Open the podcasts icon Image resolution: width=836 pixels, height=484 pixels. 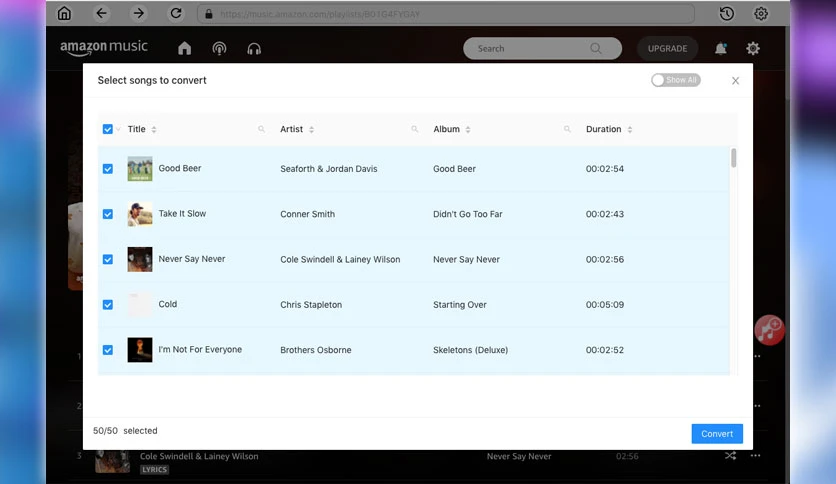[x=219, y=49]
